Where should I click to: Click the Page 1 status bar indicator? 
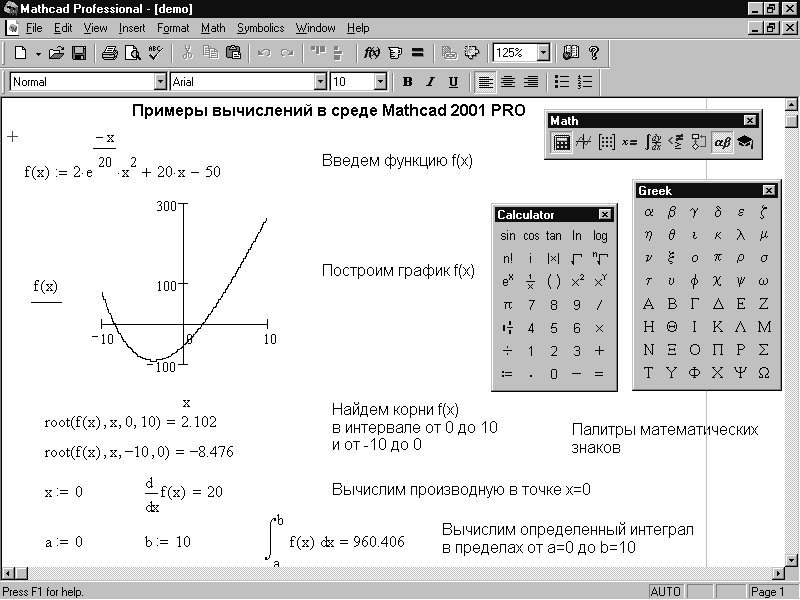click(767, 592)
